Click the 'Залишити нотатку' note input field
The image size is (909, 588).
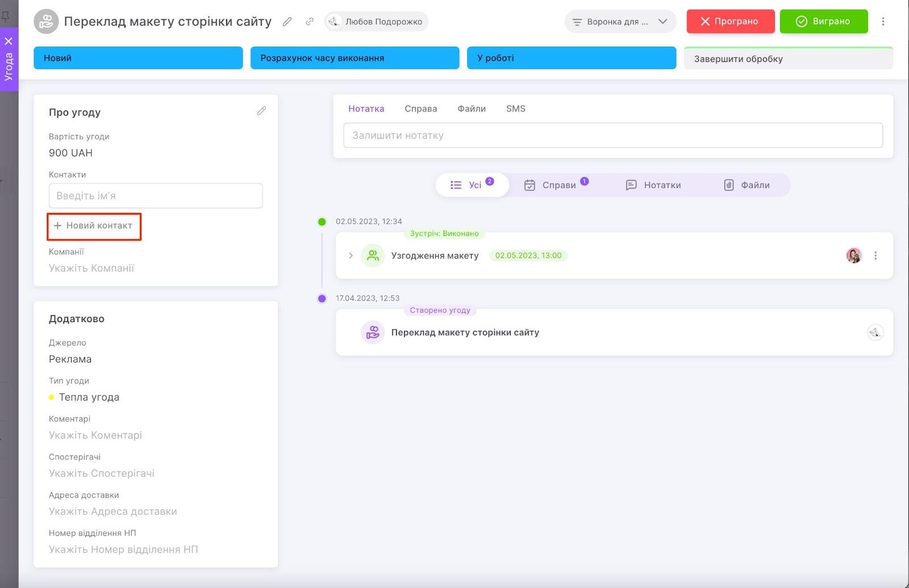pos(612,135)
